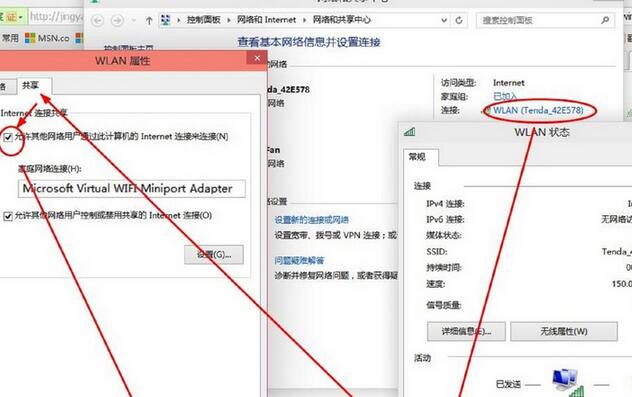Click the search magnifier icon
The width and height of the screenshot is (632, 397).
tap(605, 20)
